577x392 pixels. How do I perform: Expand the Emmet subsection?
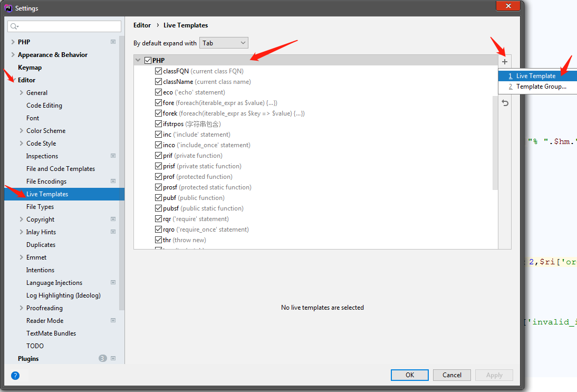21,257
